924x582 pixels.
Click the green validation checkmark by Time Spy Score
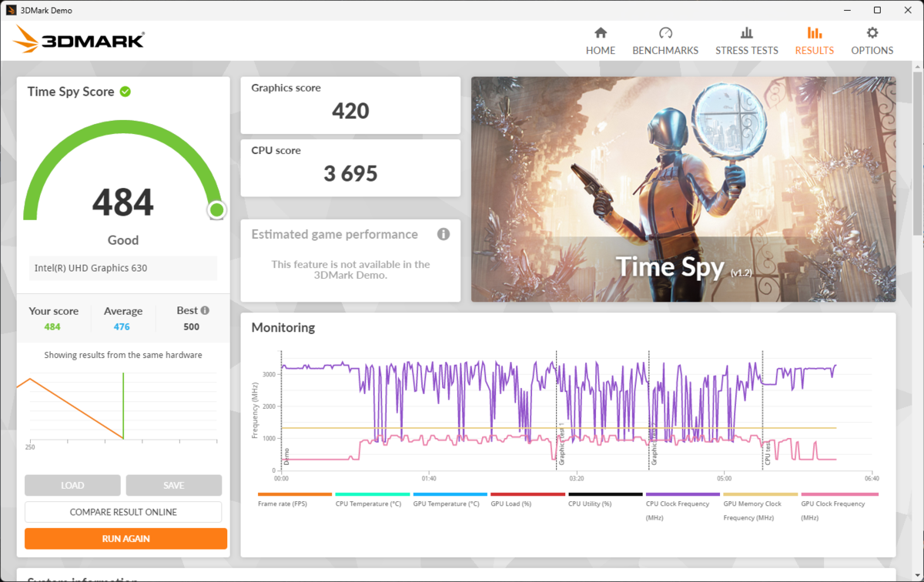tap(126, 92)
